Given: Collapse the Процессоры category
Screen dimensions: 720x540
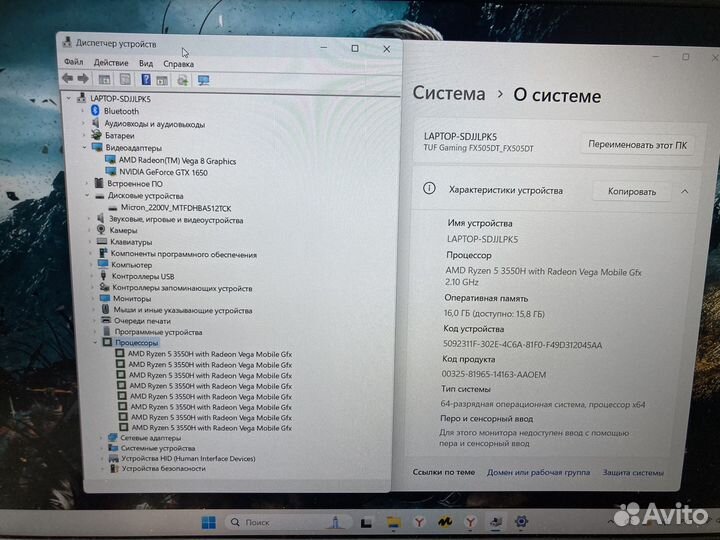Looking at the screenshot, I should tap(95, 343).
